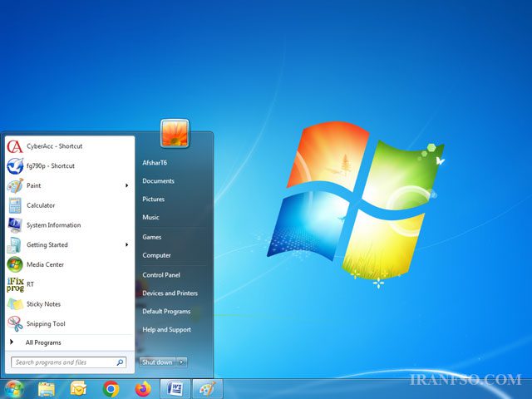Click the 'Media Center' label
532x399 pixels.
45,264
